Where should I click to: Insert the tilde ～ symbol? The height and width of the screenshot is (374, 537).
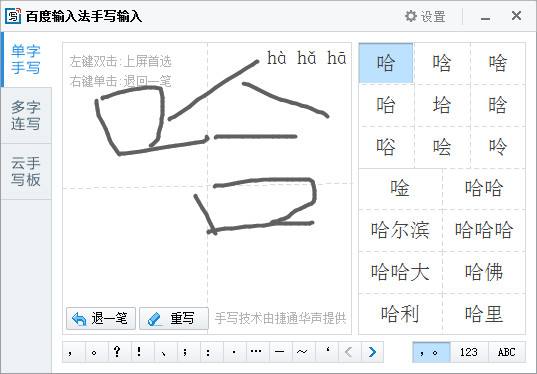coord(303,352)
